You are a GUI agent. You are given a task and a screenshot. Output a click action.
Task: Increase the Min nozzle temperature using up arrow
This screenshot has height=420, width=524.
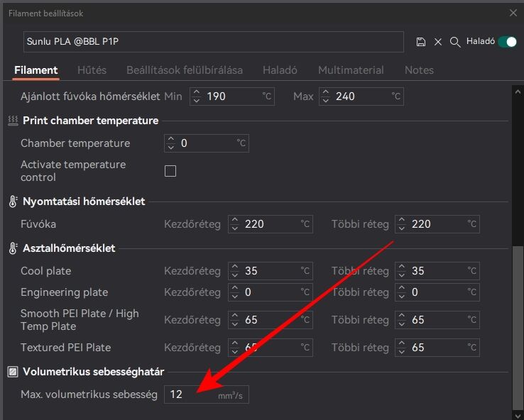point(197,92)
